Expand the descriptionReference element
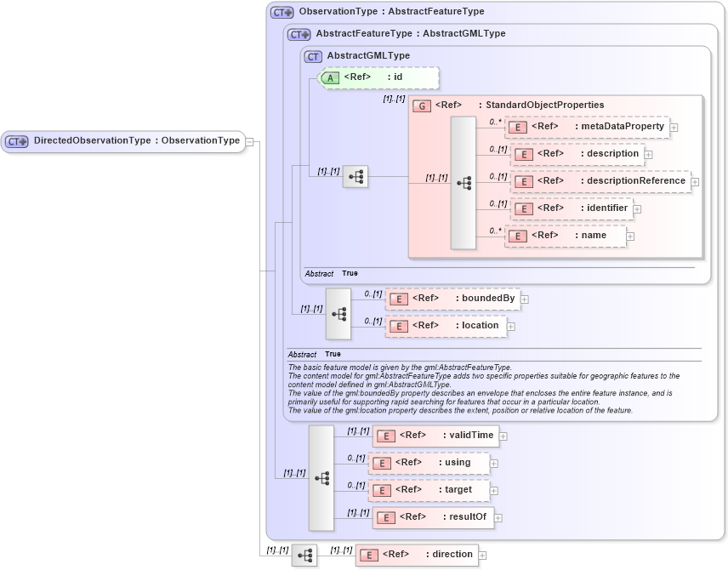 coord(695,182)
